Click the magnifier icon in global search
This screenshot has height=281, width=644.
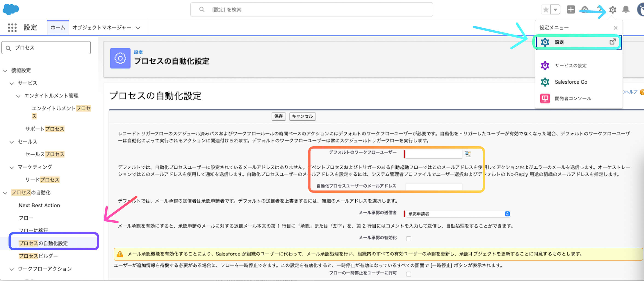(201, 9)
